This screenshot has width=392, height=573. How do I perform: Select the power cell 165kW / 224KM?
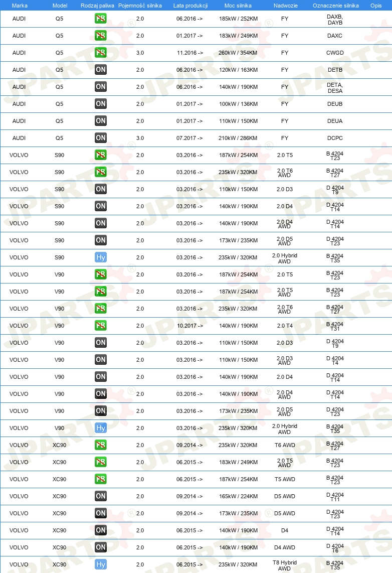pos(238,496)
